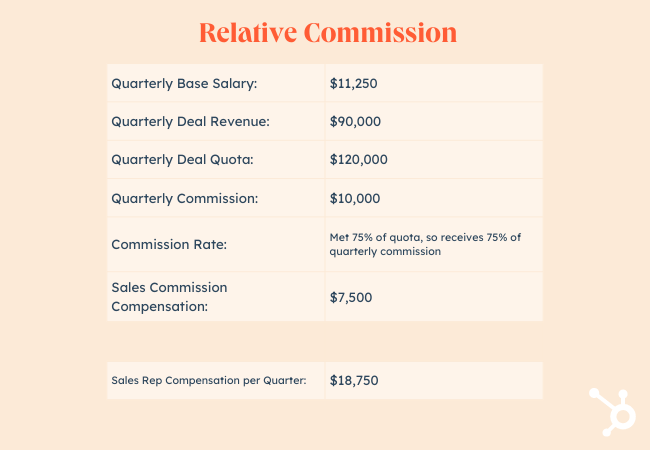
Task: Select the Quarterly Base Salary label
Action: pos(184,83)
